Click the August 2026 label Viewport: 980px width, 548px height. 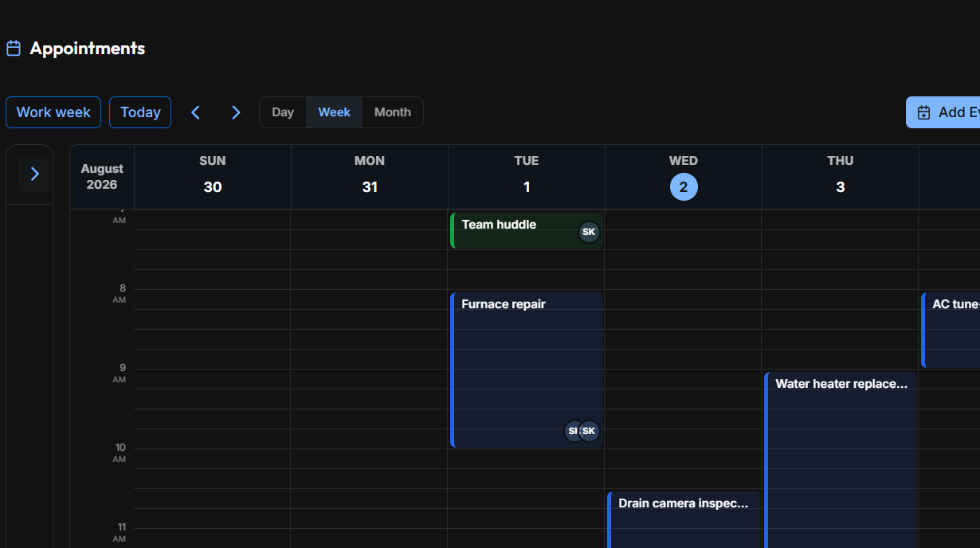tap(102, 177)
